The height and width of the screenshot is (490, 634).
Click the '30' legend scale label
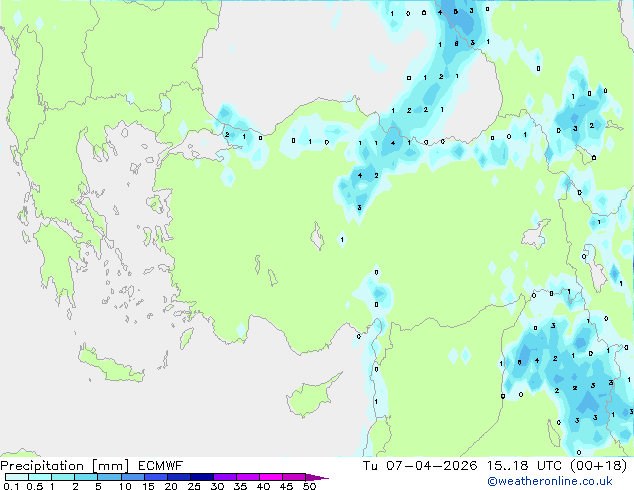pyautogui.click(x=217, y=486)
